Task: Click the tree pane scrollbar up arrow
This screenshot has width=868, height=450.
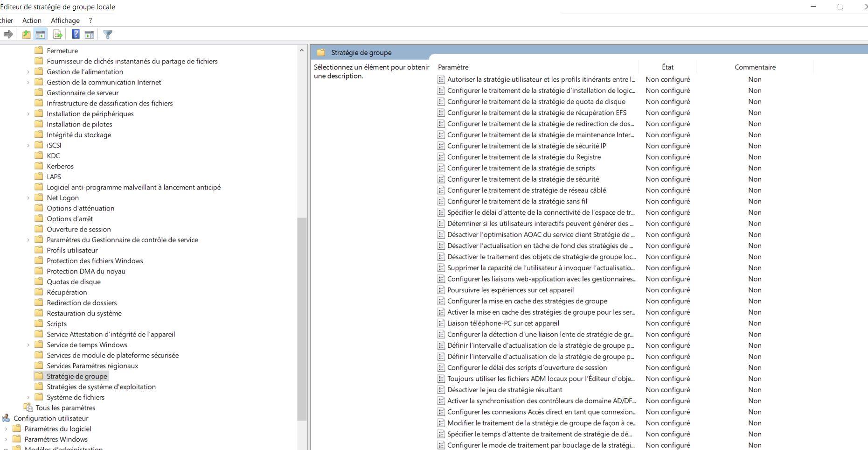Action: tap(302, 50)
